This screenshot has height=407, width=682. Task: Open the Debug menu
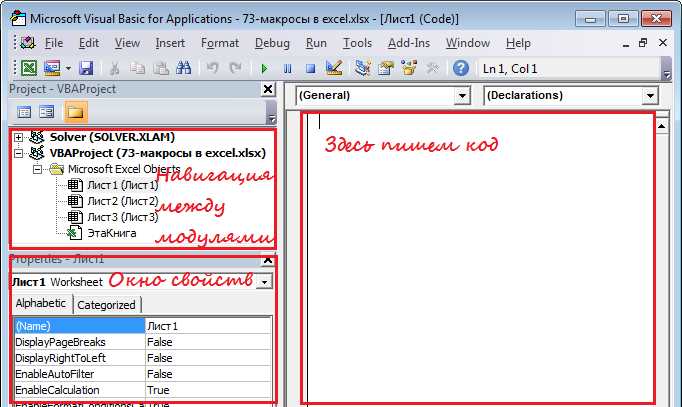click(x=272, y=43)
